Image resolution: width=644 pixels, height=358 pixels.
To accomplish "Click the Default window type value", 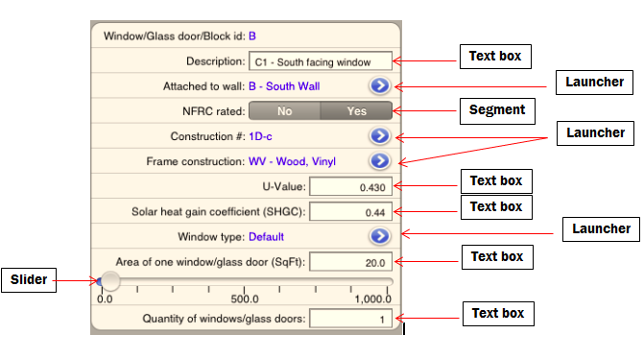I will [x=266, y=237].
